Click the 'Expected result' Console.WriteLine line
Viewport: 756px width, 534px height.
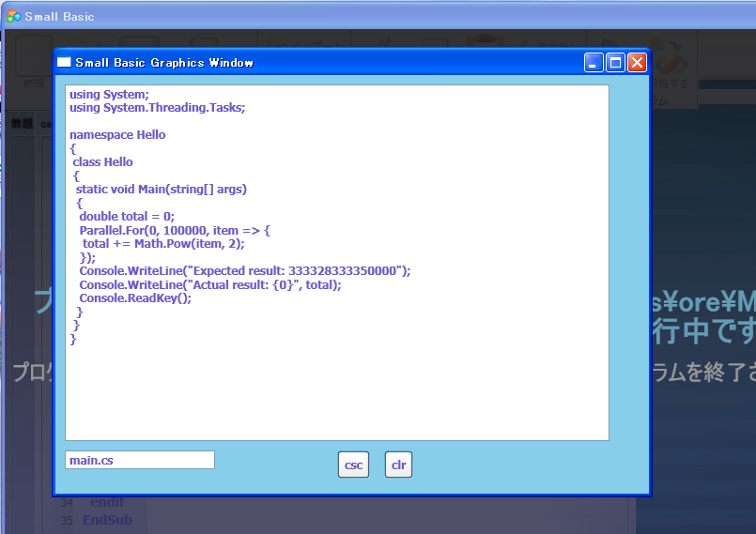(x=245, y=271)
